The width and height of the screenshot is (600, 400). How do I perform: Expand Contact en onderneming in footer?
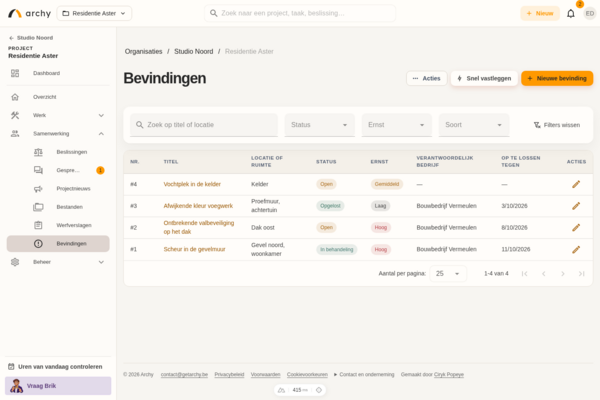point(364,374)
